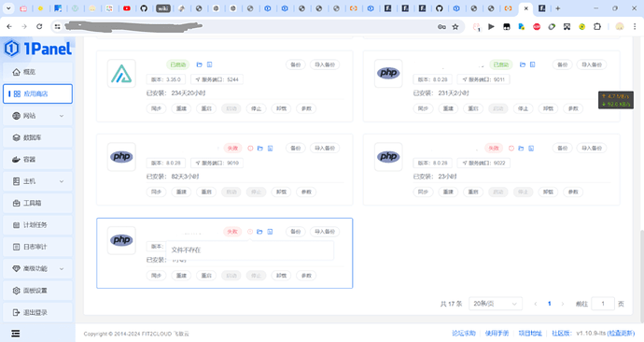Focus the 前往 page number input

click(x=603, y=304)
